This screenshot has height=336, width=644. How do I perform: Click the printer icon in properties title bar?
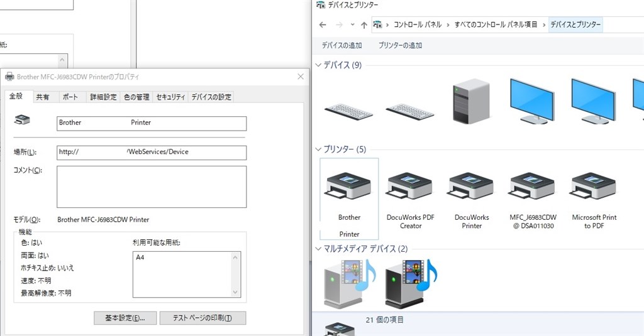coord(9,77)
